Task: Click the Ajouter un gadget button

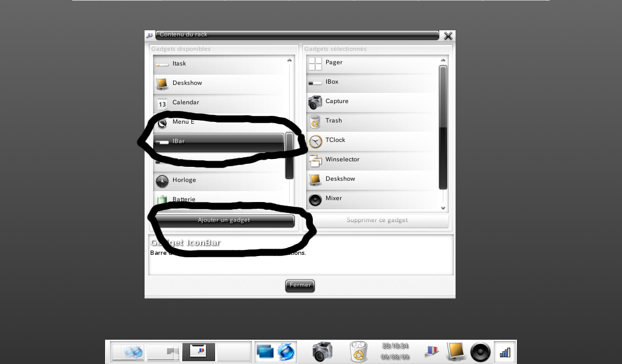Action: coord(224,220)
